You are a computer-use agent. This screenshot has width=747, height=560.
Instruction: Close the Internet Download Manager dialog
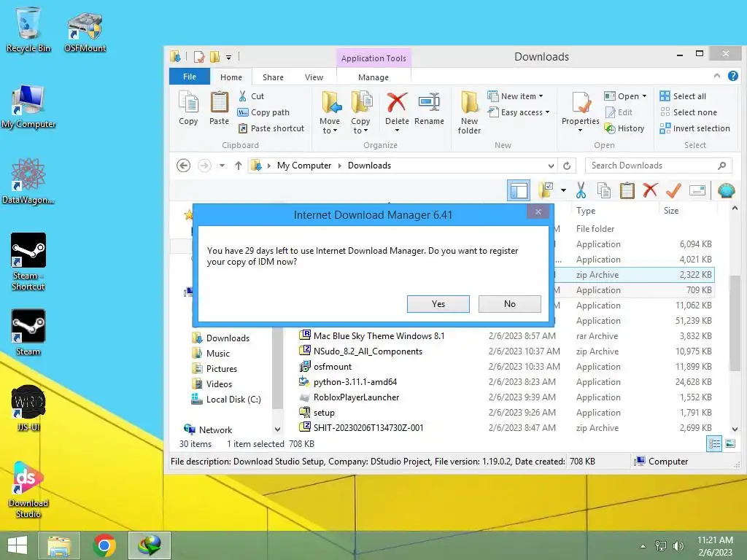pos(538,212)
